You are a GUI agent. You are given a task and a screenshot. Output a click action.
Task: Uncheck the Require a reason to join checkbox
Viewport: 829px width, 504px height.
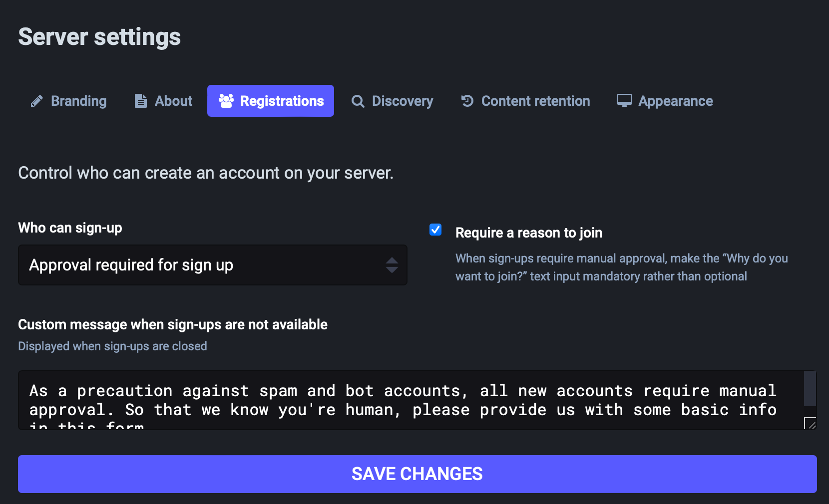tap(435, 230)
